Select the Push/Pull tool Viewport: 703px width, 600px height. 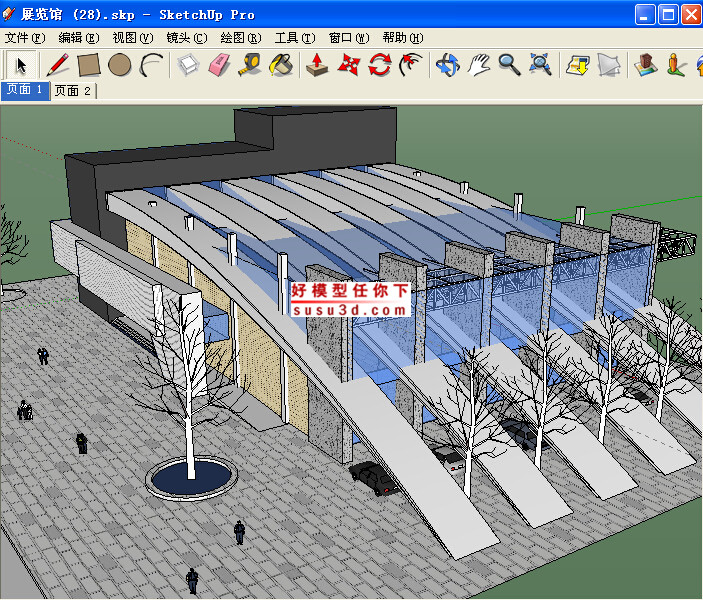pos(317,65)
